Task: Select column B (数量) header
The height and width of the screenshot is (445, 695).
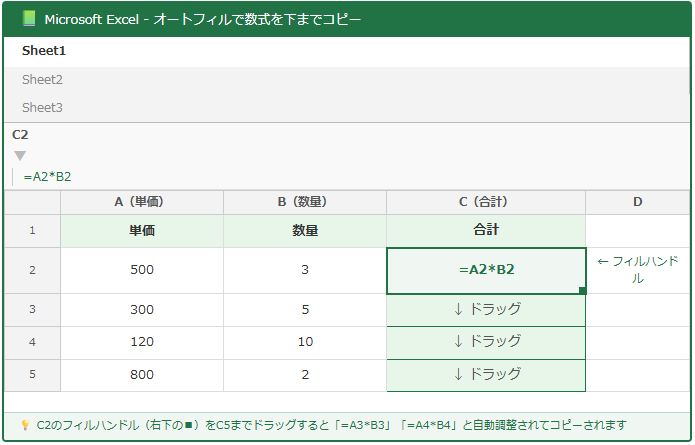Action: click(x=304, y=202)
